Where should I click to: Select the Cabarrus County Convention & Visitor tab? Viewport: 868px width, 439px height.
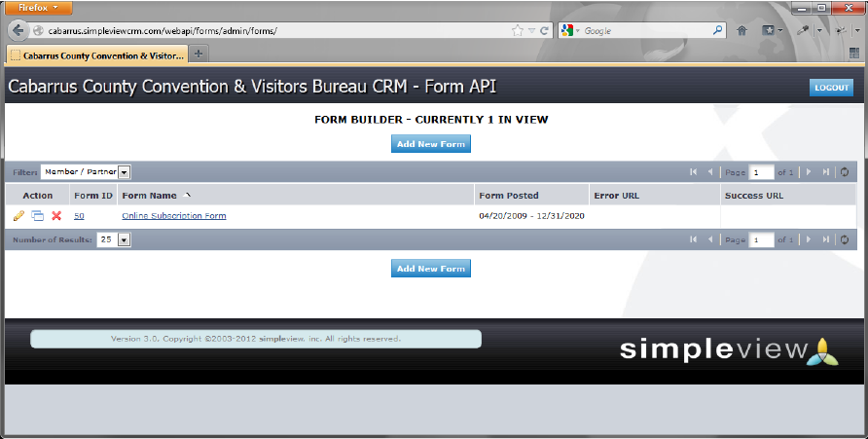(97, 55)
